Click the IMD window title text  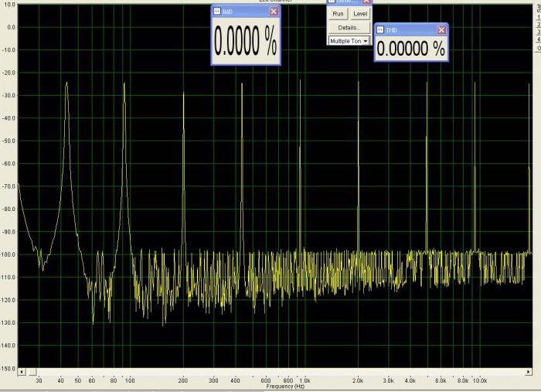[227, 12]
